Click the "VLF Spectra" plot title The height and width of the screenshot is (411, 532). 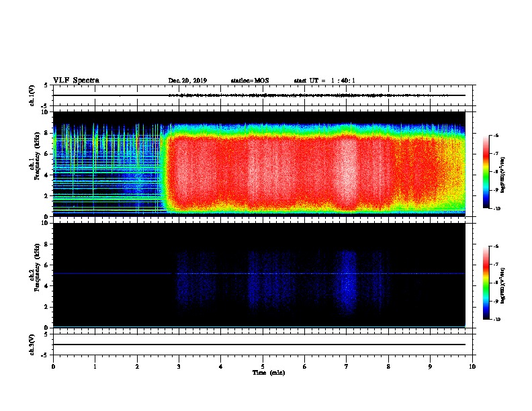coord(76,81)
